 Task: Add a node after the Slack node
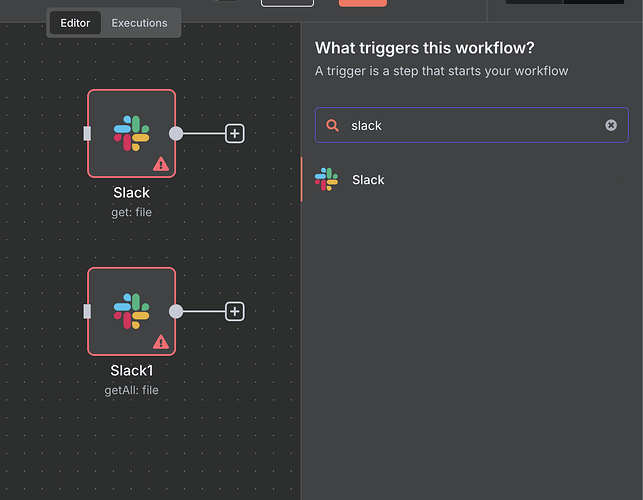[x=235, y=134]
